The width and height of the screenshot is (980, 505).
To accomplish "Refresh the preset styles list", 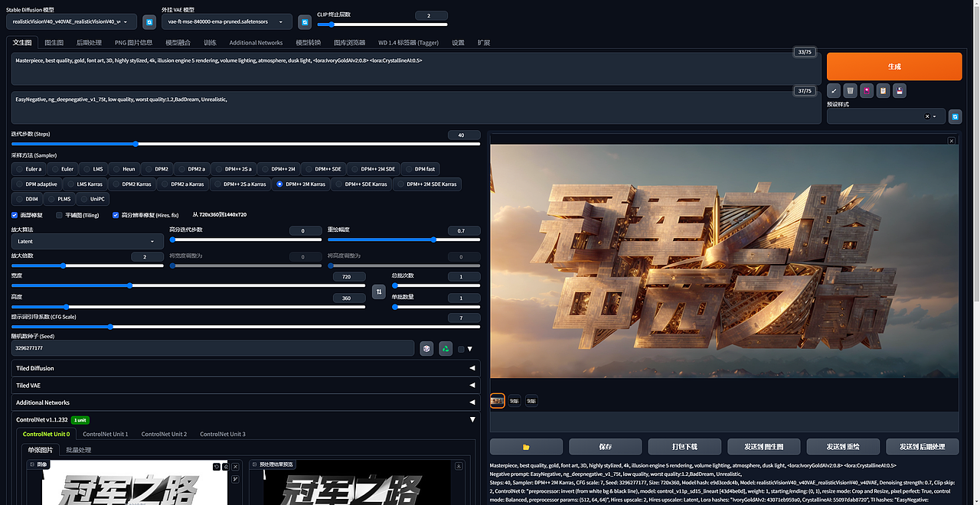I will coord(955,116).
